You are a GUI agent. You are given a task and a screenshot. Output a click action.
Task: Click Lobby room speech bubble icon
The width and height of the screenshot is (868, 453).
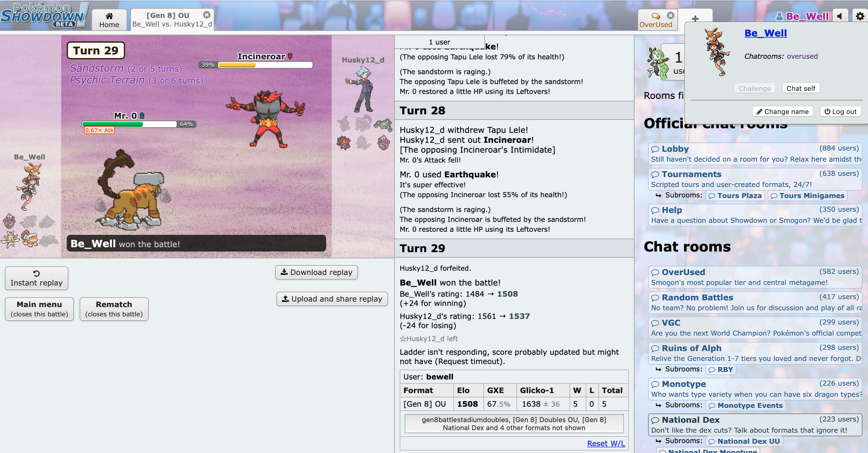pos(655,149)
